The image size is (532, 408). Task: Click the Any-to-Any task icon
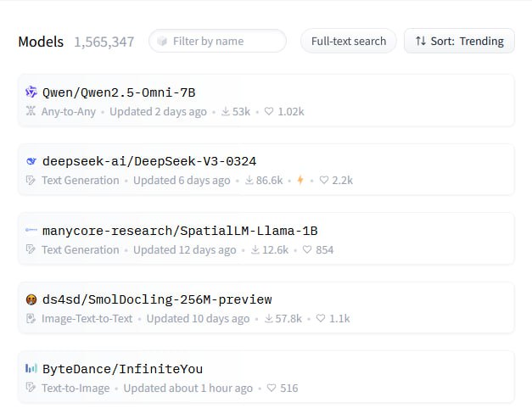pyautogui.click(x=31, y=111)
